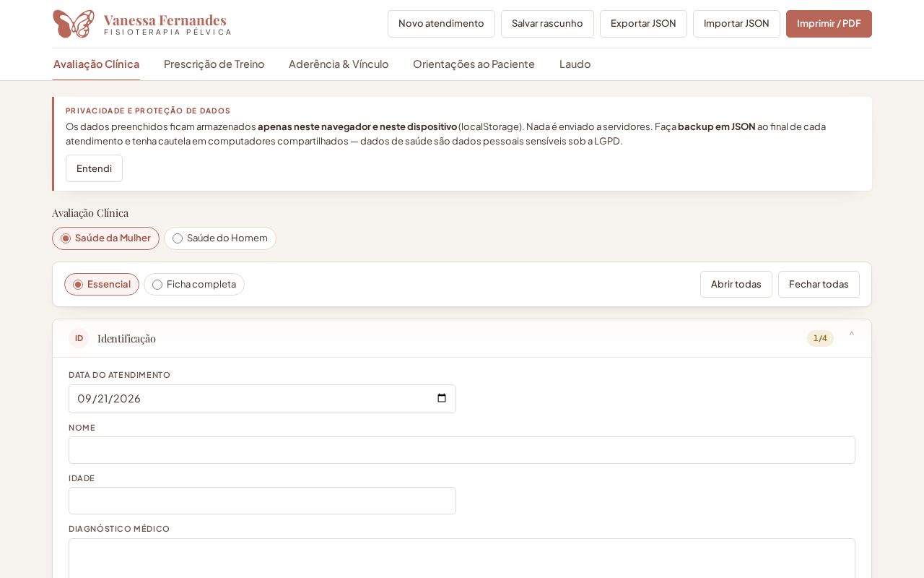Image resolution: width=924 pixels, height=578 pixels.
Task: Open the date picker calendar icon
Action: coord(442,398)
